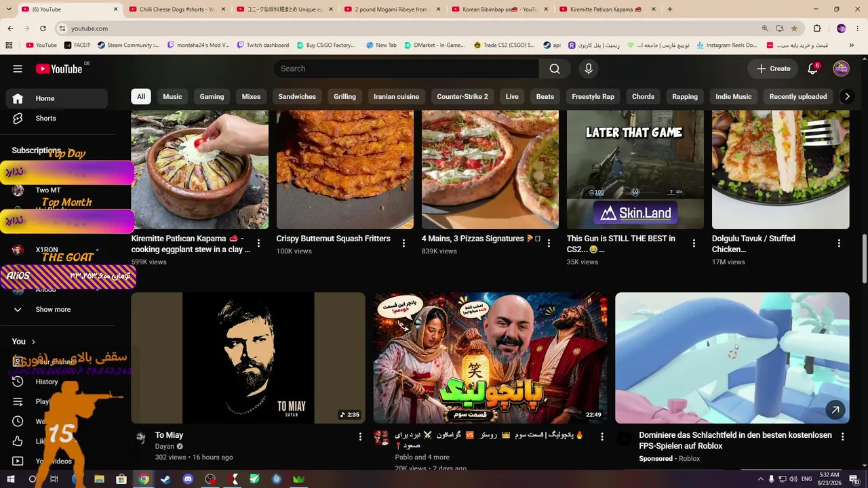Open File Explorer from the taskbar

99,479
